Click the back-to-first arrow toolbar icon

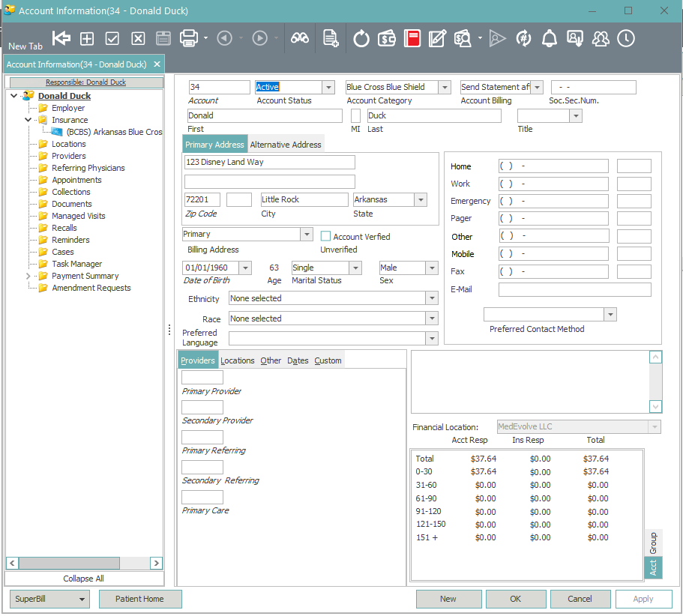[61, 38]
